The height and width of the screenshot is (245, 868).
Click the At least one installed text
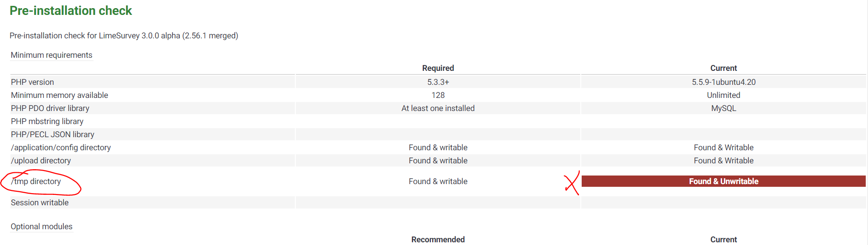pos(438,108)
